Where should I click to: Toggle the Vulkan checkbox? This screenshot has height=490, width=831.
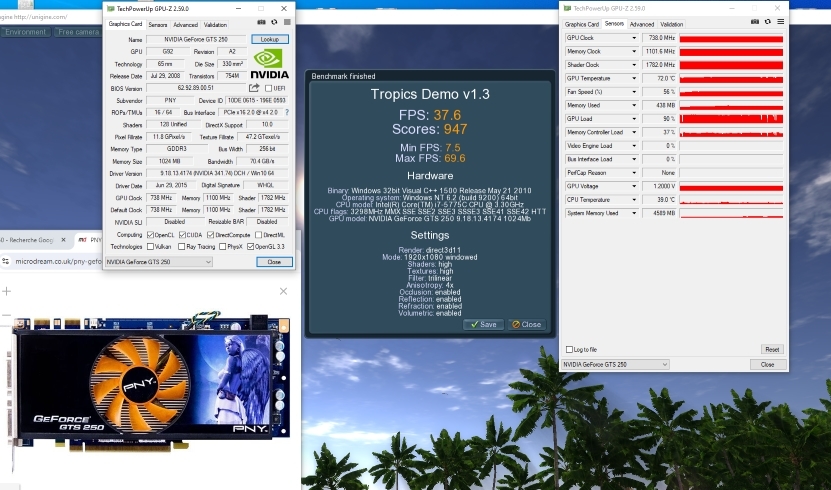click(x=151, y=247)
